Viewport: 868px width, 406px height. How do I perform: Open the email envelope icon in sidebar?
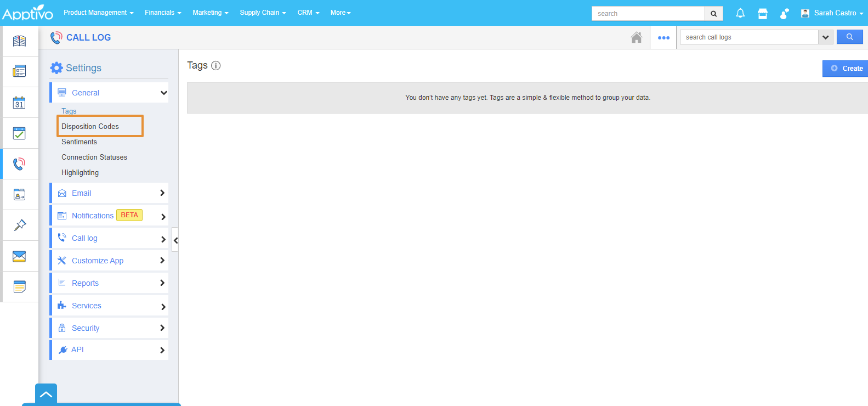coord(19,256)
